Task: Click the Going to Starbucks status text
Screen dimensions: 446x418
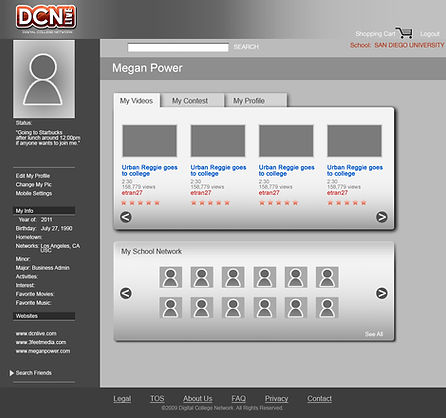Action: tap(48, 138)
